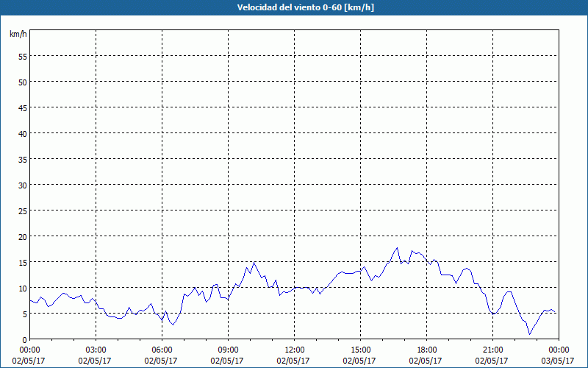Image resolution: width=588 pixels, height=368 pixels.
Task: Click the x-axis label '00:00 03/05/17'
Action: pyautogui.click(x=559, y=355)
